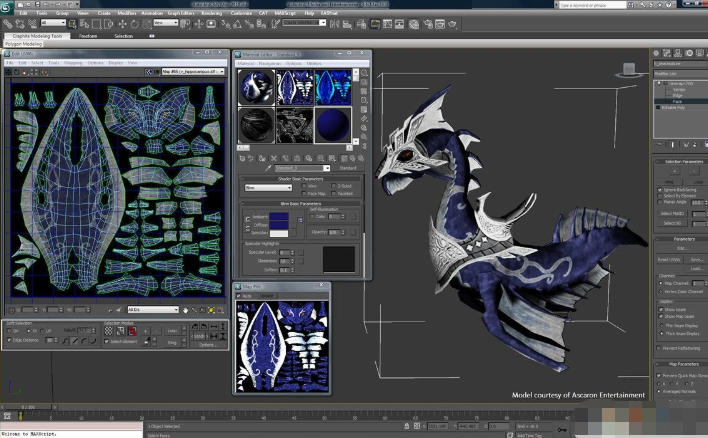Click the Select Object arrow tool in main toolbar
This screenshot has width=708, height=438.
73,23
